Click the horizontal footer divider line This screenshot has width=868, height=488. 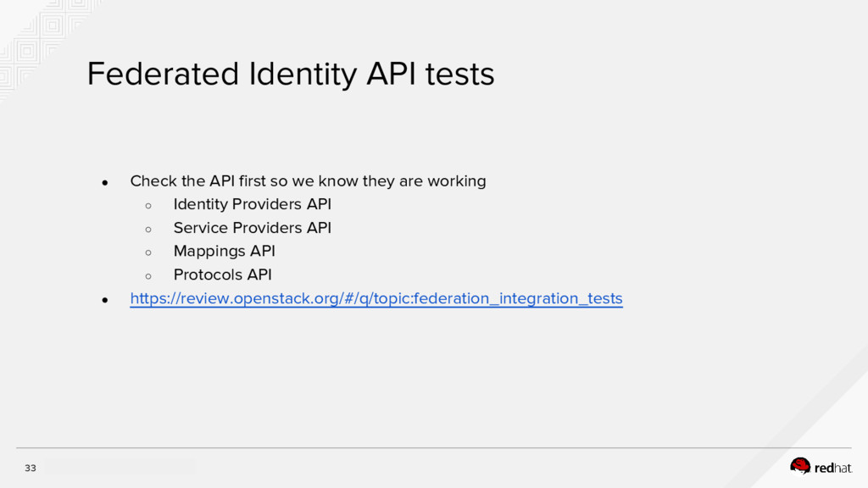(434, 448)
